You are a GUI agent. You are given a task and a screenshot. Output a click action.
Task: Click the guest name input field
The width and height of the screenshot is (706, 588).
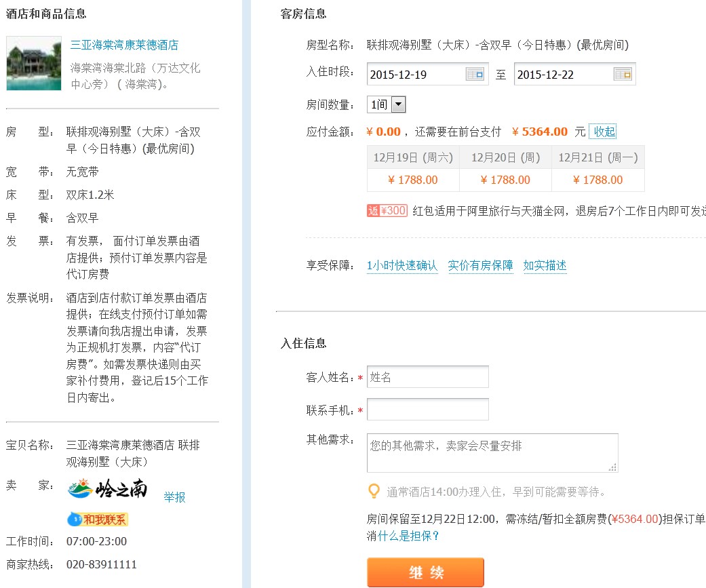click(x=427, y=377)
